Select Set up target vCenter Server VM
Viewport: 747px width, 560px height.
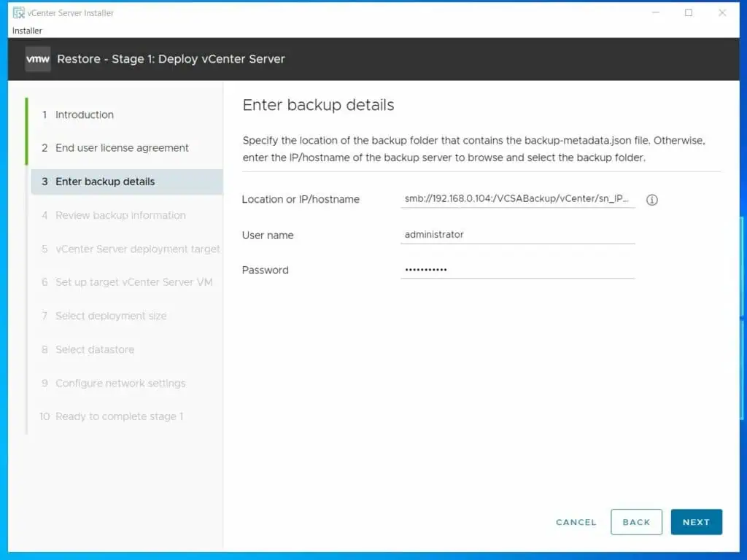(126, 282)
